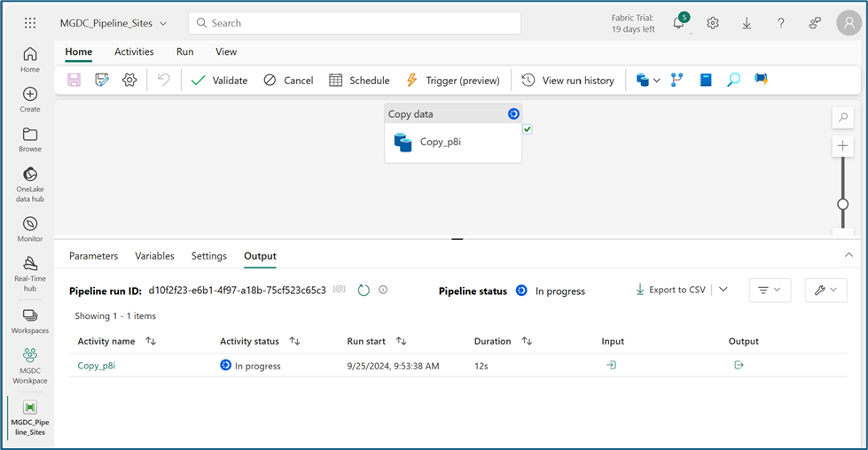868x450 pixels.
Task: Open the help question mark icon
Action: point(780,23)
